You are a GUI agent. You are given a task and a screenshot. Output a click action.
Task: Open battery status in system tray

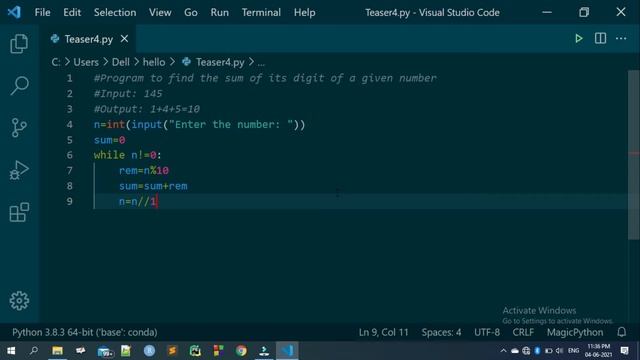549,351
